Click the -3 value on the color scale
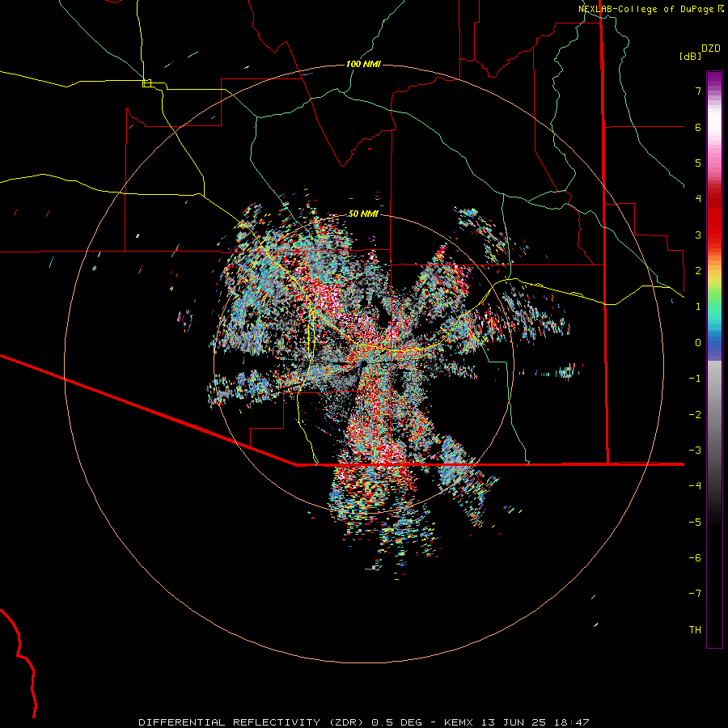This screenshot has height=728, width=728. [x=695, y=451]
